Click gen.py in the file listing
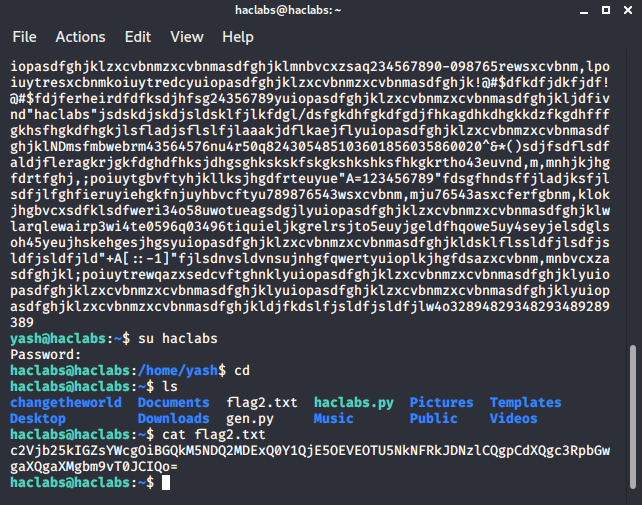Screen dimensions: 642x505 [x=250, y=419]
